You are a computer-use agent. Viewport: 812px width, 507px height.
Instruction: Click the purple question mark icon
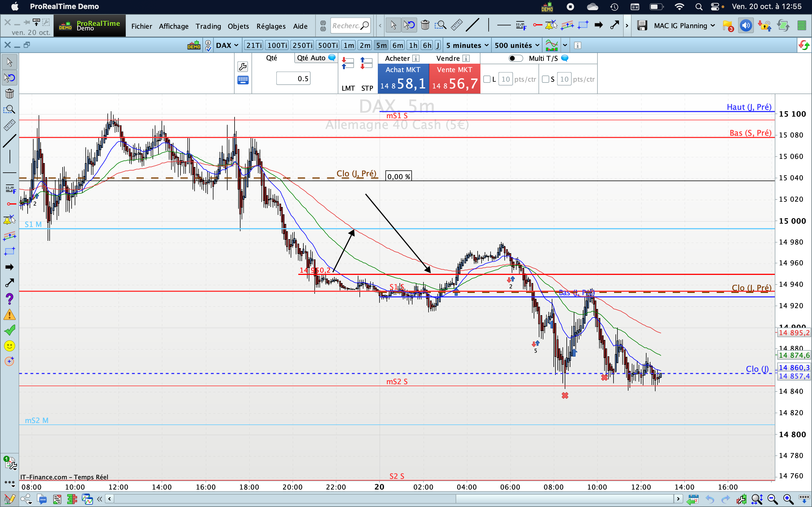[x=9, y=299]
